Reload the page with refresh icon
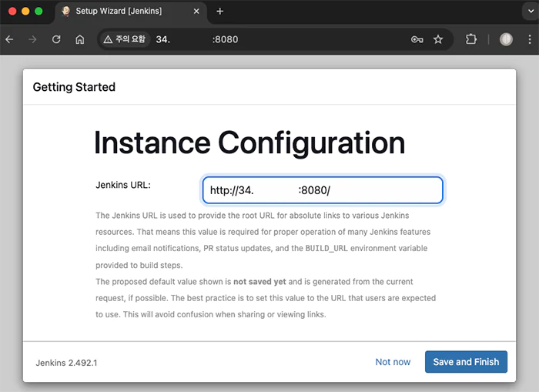This screenshot has width=539, height=392. click(56, 39)
